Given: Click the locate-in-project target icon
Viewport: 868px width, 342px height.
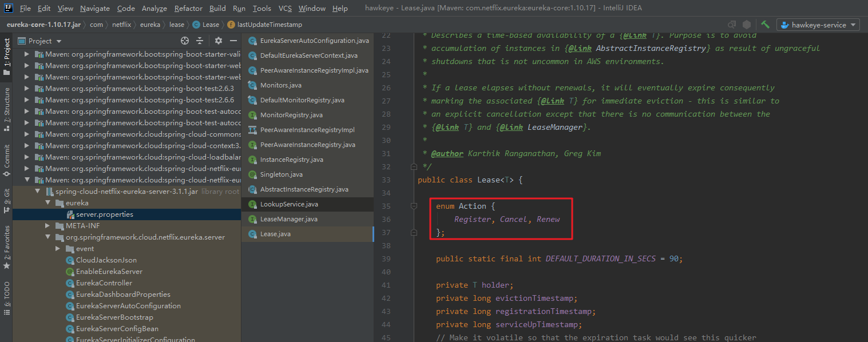Looking at the screenshot, I should (x=185, y=41).
